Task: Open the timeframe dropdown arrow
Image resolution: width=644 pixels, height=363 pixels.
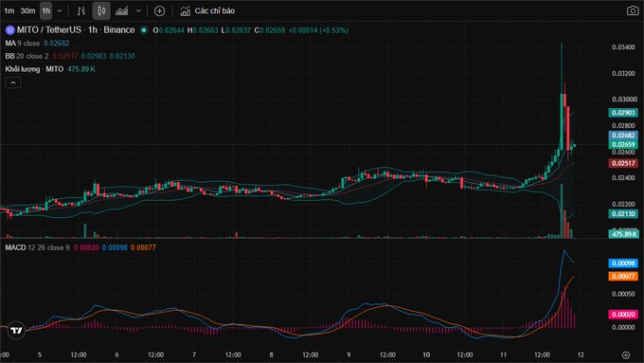Action: click(x=60, y=11)
